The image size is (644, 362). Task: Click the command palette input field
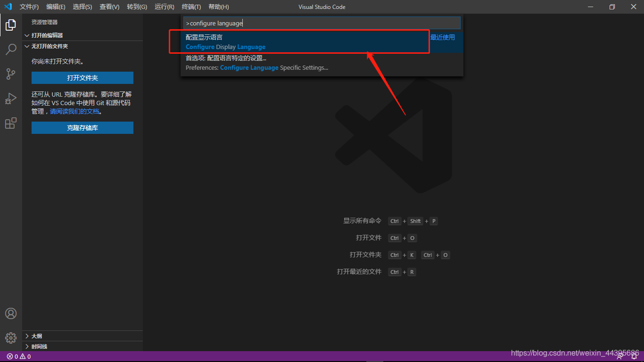322,23
